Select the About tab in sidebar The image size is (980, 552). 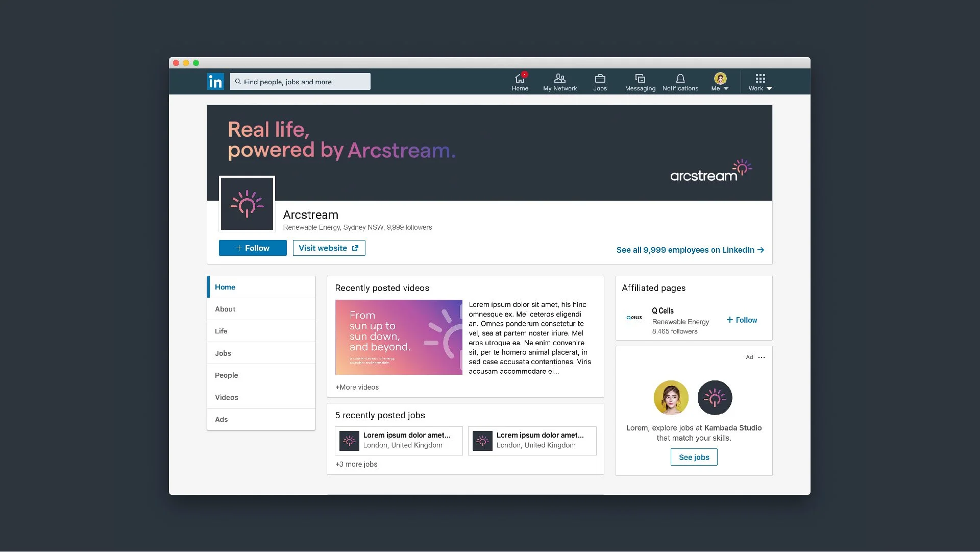coord(225,309)
